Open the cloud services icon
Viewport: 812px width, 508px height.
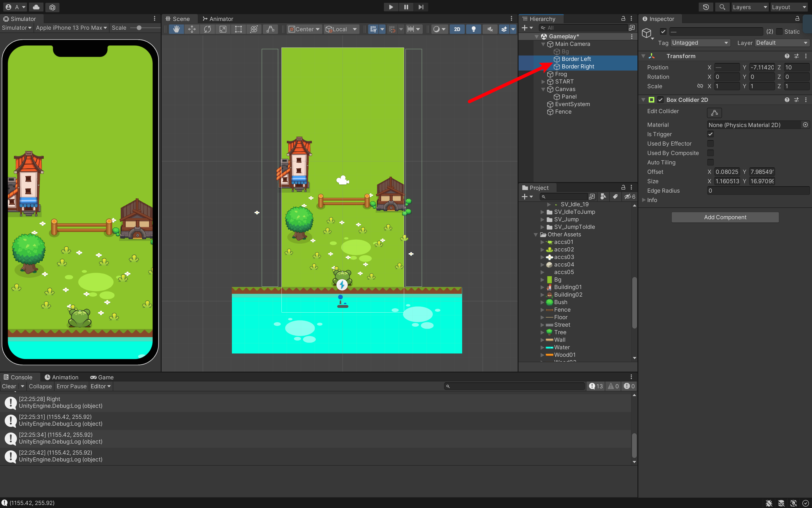tap(36, 7)
